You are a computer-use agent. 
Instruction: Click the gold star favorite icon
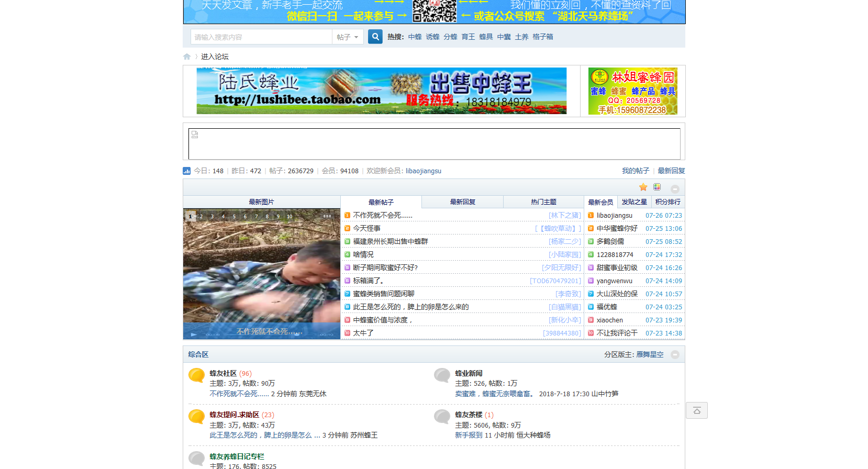point(643,187)
